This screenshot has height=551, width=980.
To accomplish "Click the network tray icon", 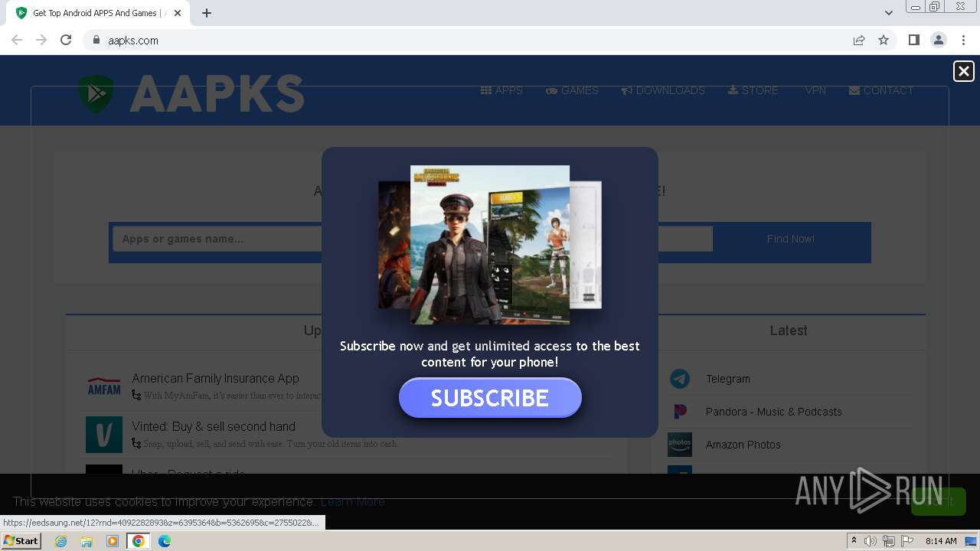I will (x=889, y=541).
